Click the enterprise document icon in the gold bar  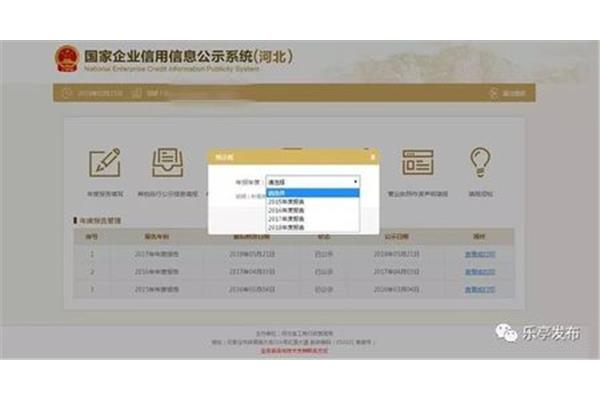[x=137, y=93]
